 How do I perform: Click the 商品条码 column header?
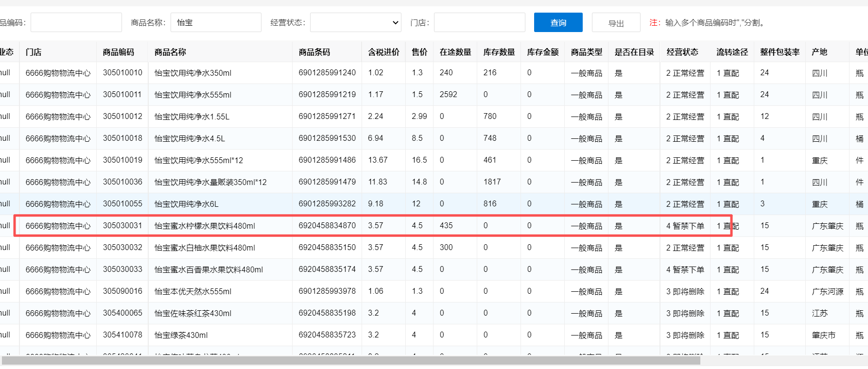click(314, 52)
